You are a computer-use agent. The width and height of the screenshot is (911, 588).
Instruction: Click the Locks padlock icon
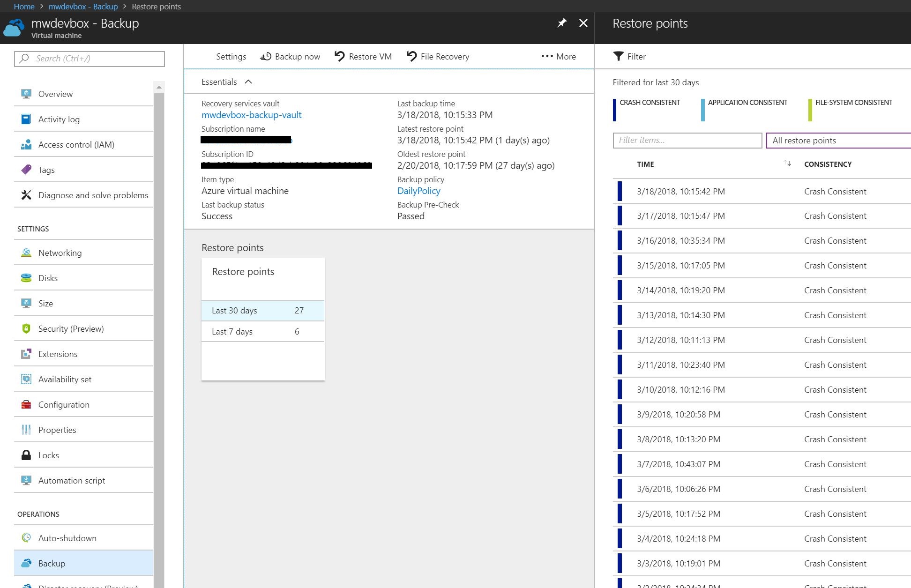pyautogui.click(x=26, y=455)
